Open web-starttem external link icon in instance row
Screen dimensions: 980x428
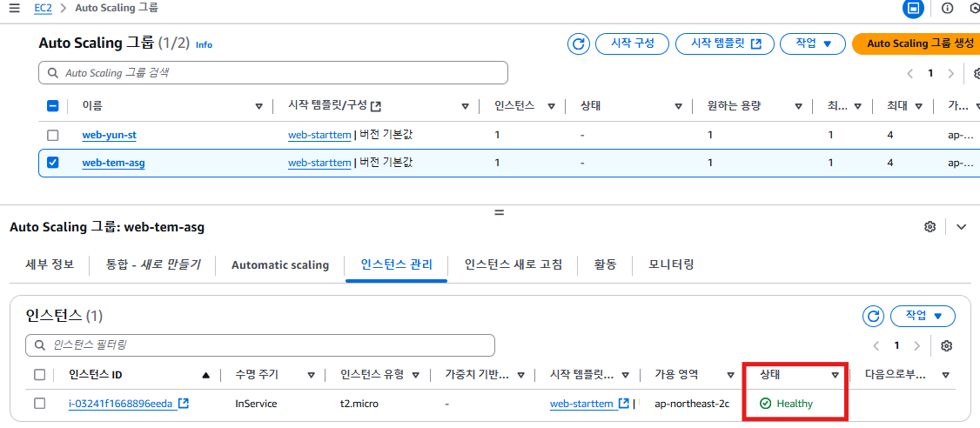tap(623, 404)
